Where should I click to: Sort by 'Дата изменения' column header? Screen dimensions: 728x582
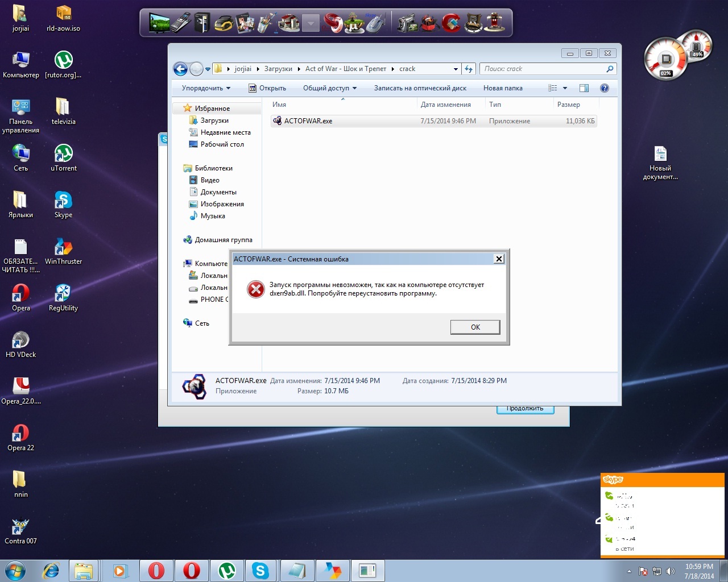tap(451, 105)
